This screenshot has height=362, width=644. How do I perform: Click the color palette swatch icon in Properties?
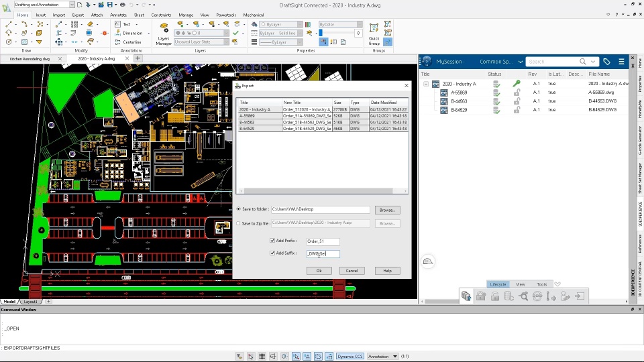[x=308, y=24]
